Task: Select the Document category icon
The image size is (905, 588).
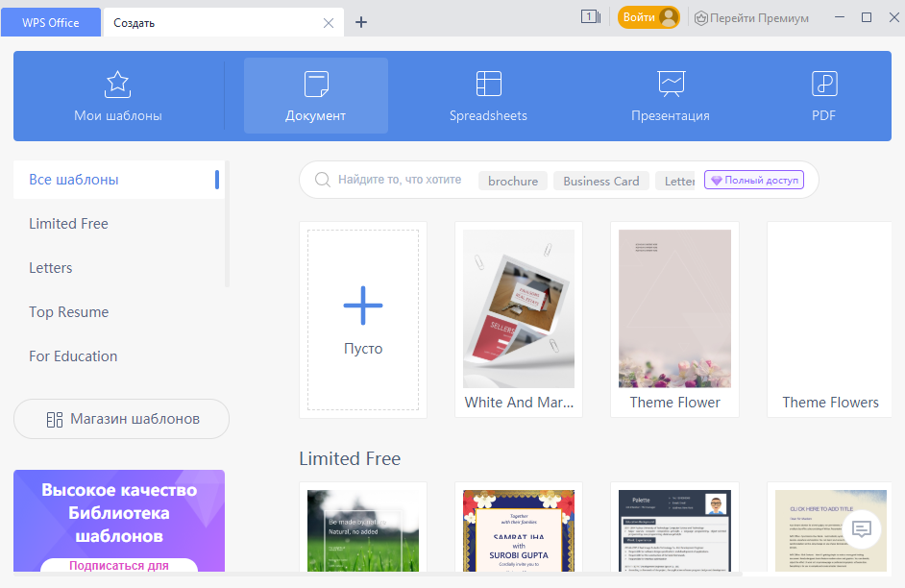Action: [316, 85]
